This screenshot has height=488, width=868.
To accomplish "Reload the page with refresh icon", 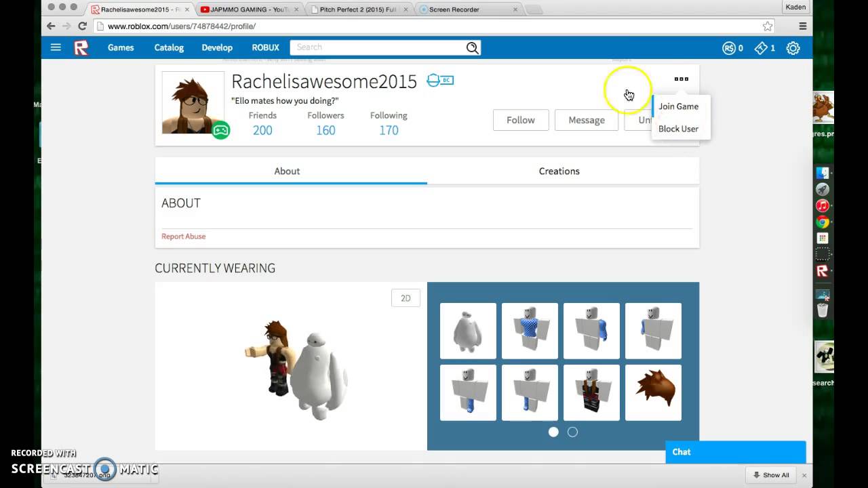I will click(x=82, y=26).
